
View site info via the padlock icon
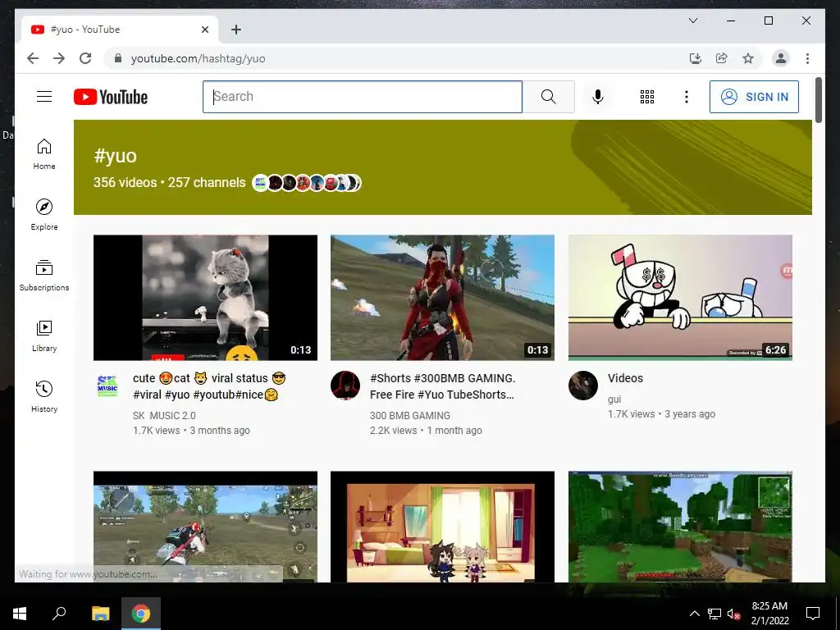(x=118, y=58)
